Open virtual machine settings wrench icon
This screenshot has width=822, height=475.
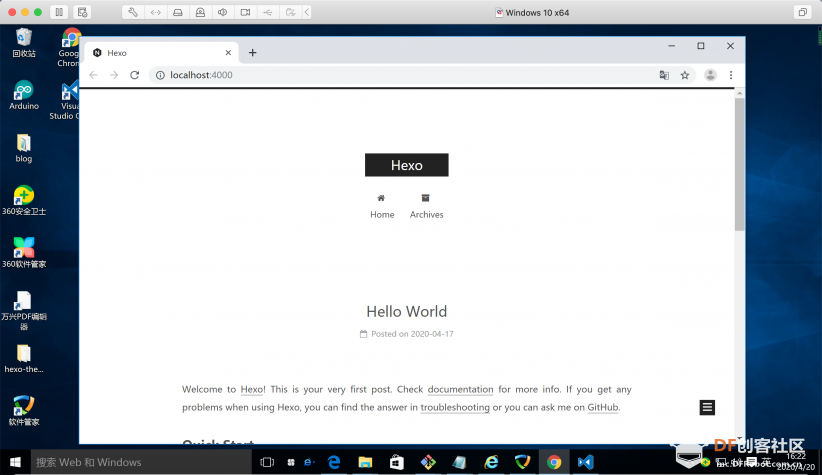(133, 12)
